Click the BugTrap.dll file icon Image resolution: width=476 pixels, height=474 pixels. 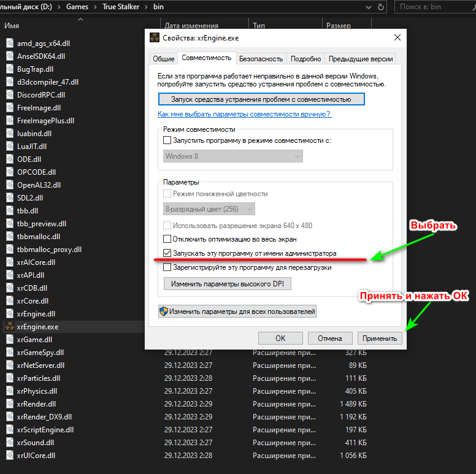10,69
